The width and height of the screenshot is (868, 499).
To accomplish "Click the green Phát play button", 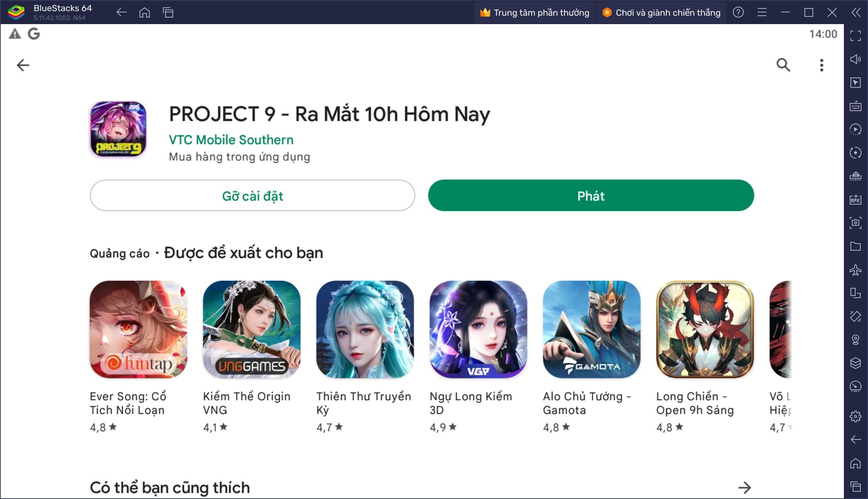I will [x=591, y=195].
